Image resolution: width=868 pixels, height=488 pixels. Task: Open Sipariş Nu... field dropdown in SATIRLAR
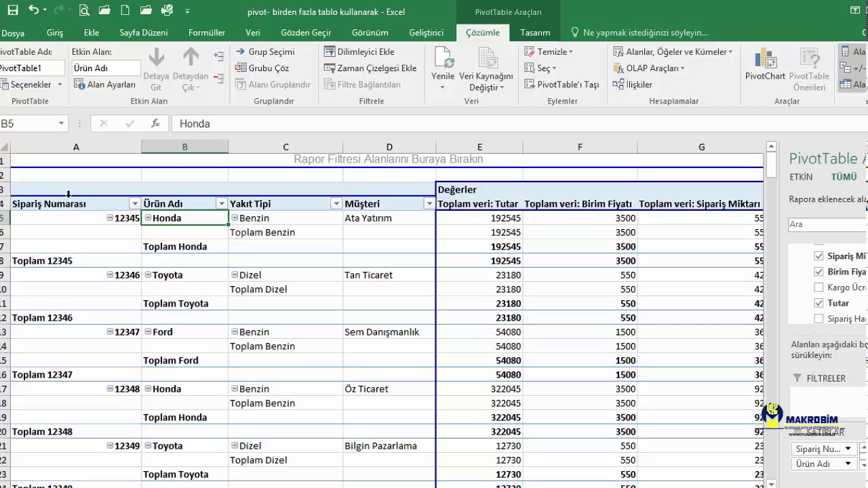pos(848,449)
